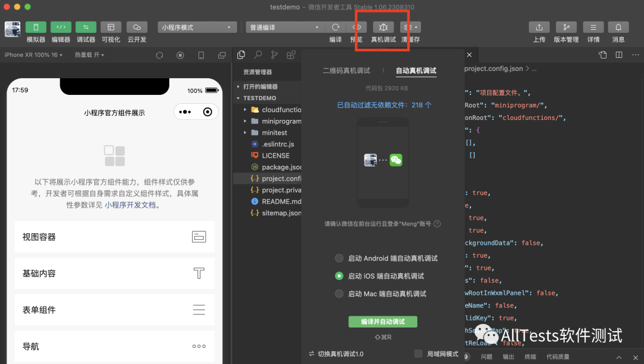Open the 输出 output tab
Viewport: 644px width, 364px height.
(509, 357)
